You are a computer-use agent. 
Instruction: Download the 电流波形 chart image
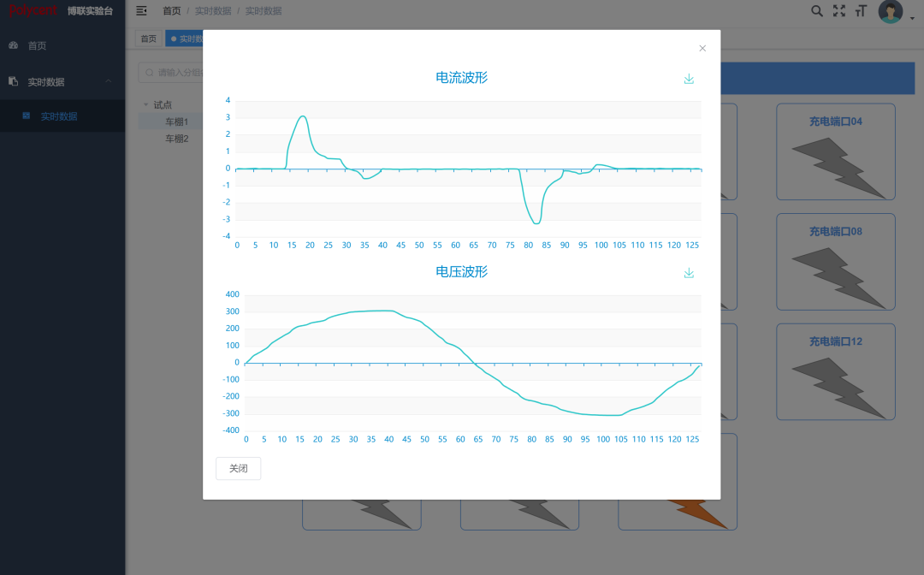click(x=689, y=79)
